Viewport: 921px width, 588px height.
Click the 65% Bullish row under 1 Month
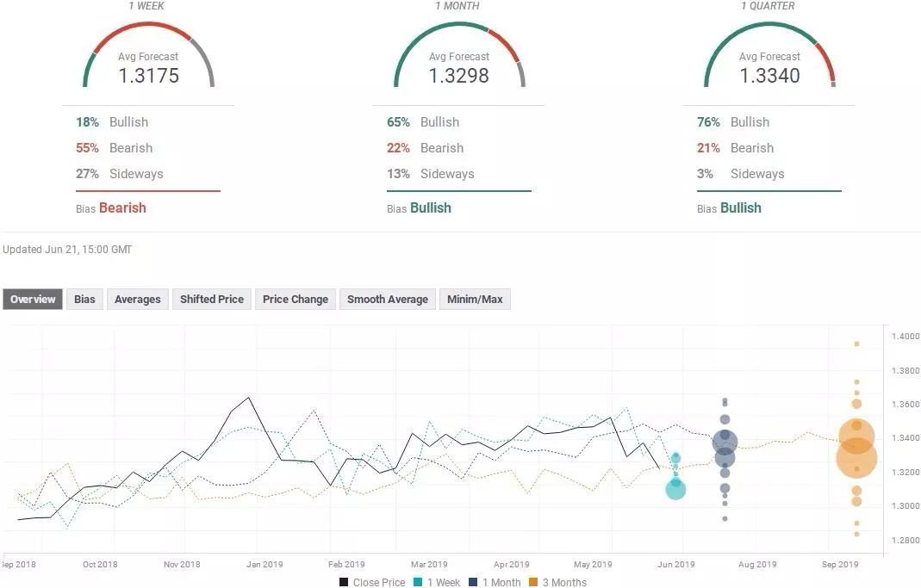[423, 122]
